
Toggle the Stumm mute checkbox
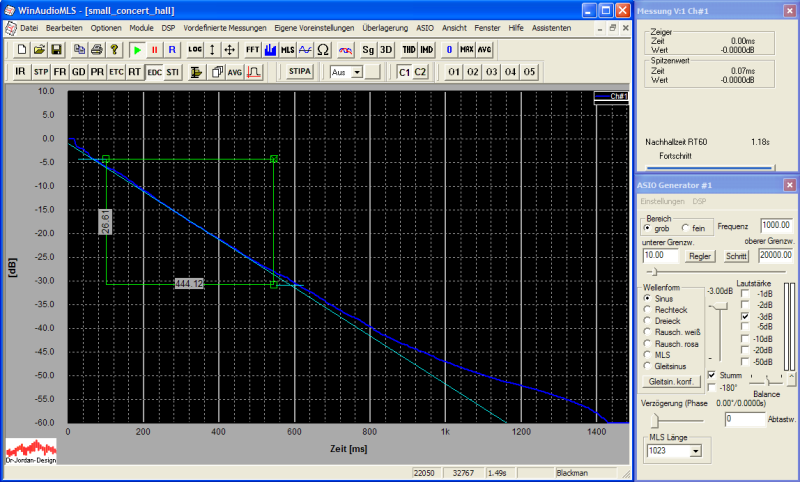[711, 375]
